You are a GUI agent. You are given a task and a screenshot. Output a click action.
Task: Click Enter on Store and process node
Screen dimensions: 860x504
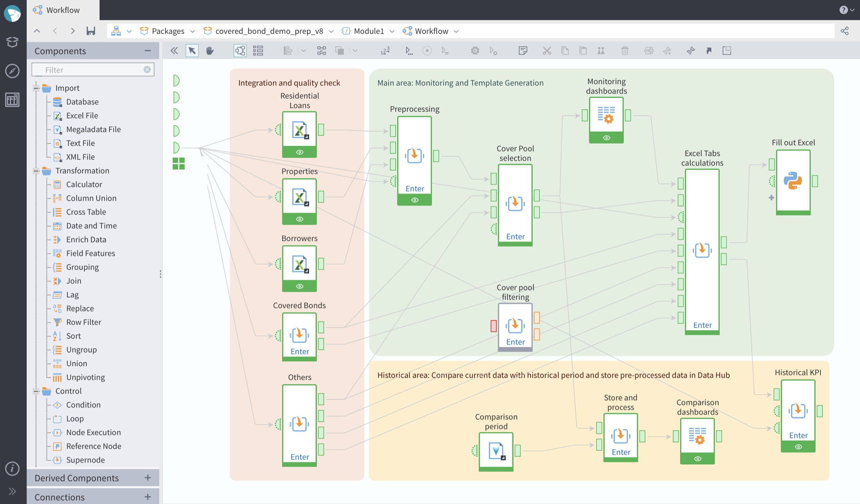(621, 452)
